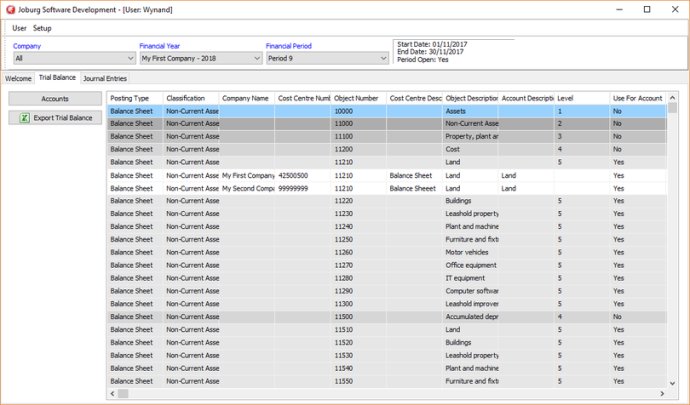This screenshot has width=690, height=405.
Task: Open the Financial Year dropdown
Action: pos(201,58)
